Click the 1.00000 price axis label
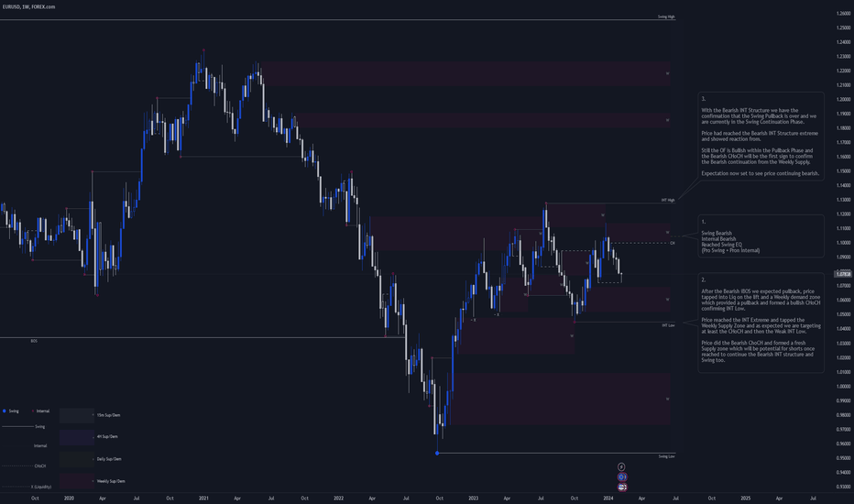 pyautogui.click(x=844, y=387)
